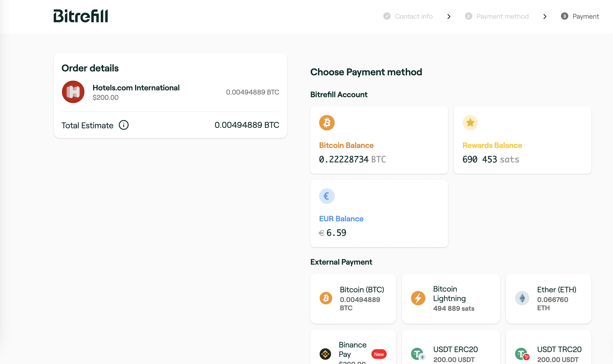This screenshot has height=364, width=613.
Task: Click the chevron before the Payment step
Action: click(545, 17)
